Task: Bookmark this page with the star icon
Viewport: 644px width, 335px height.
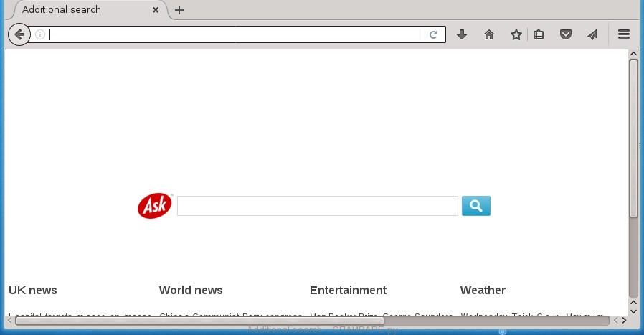Action: point(516,34)
